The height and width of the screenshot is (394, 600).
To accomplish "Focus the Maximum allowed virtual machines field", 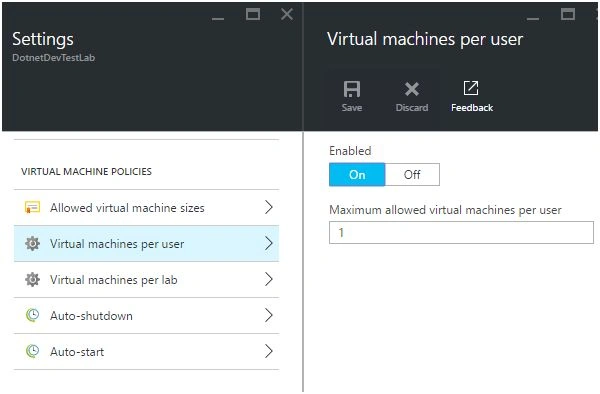I will [461, 232].
